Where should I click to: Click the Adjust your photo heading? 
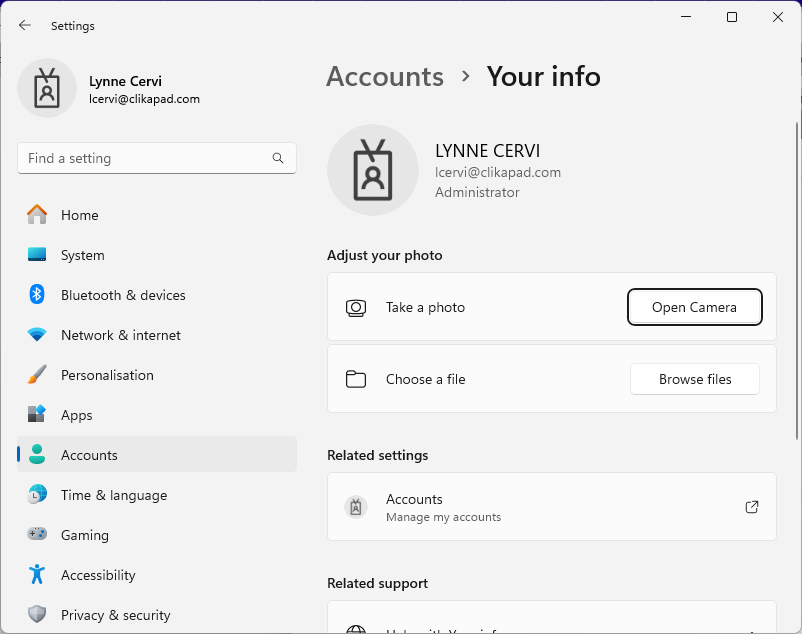click(385, 255)
